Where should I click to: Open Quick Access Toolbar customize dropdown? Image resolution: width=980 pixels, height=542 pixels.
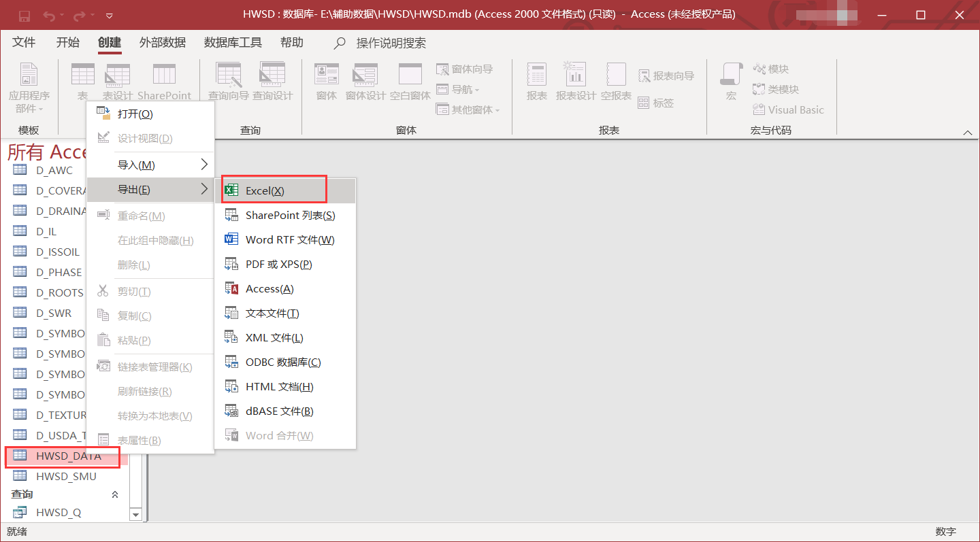point(110,16)
